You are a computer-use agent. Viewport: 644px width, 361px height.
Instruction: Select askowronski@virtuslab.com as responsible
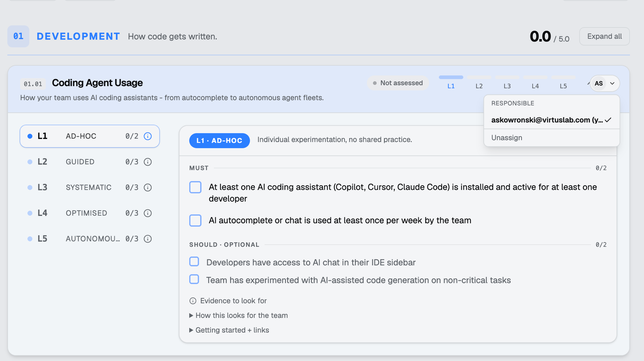click(552, 120)
